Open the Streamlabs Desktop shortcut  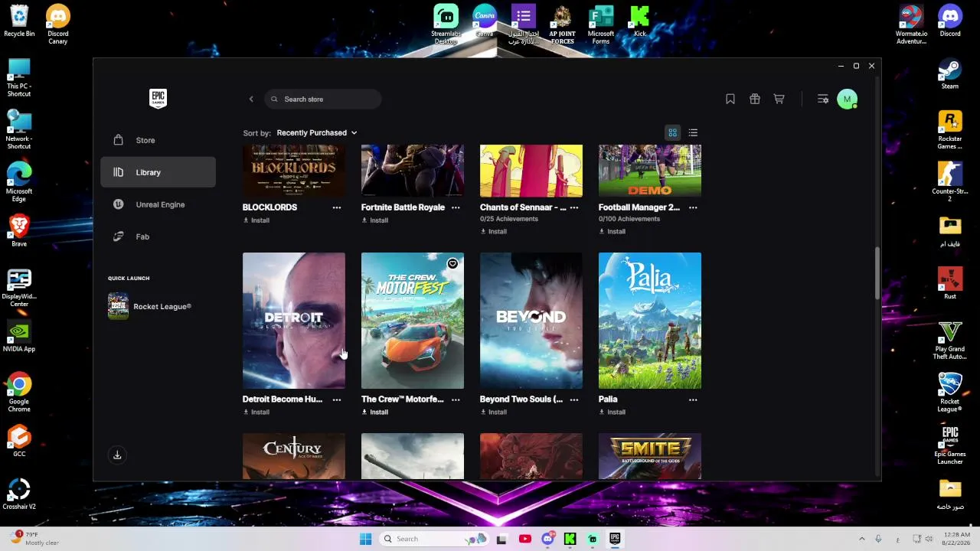click(x=446, y=24)
